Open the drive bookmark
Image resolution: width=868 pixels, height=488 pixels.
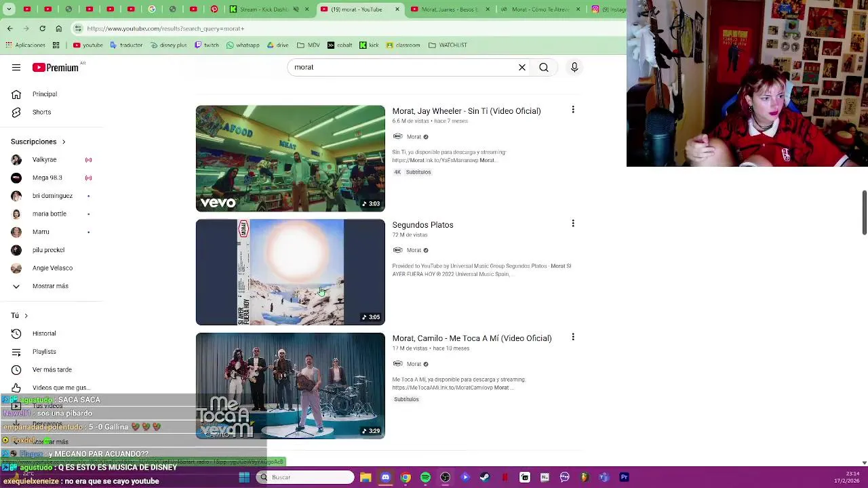click(278, 45)
